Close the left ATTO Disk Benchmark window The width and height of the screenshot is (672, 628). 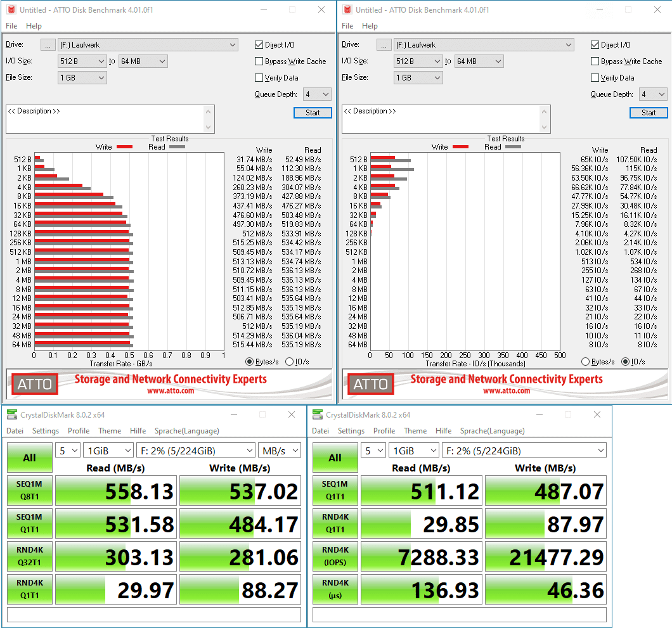click(321, 10)
